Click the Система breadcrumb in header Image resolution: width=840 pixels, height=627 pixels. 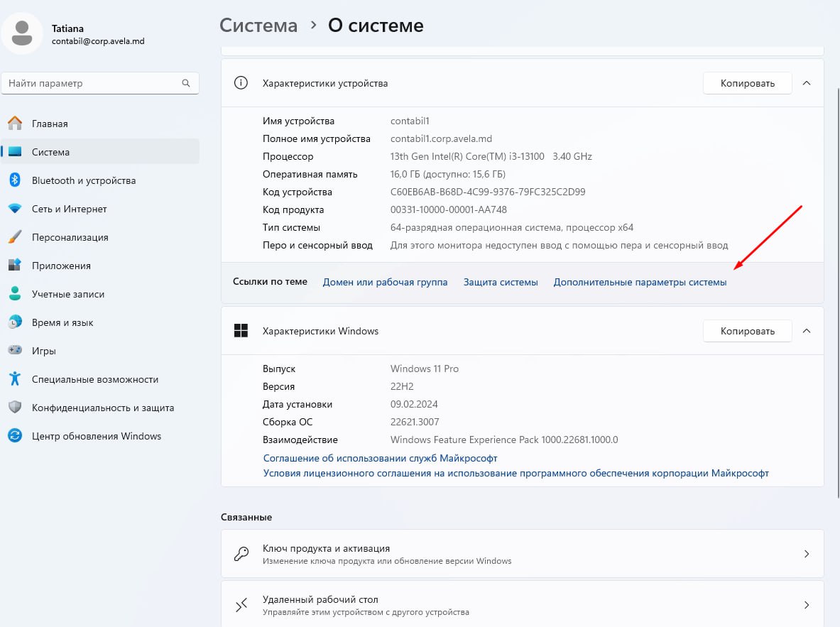tap(258, 25)
